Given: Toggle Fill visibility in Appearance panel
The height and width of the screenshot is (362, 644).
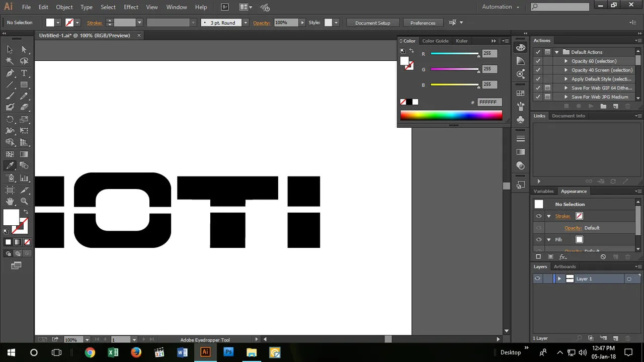Looking at the screenshot, I should point(539,240).
